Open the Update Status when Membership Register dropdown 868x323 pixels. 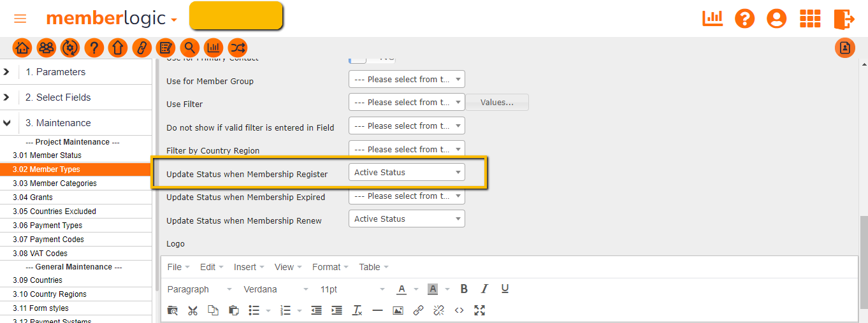click(407, 173)
